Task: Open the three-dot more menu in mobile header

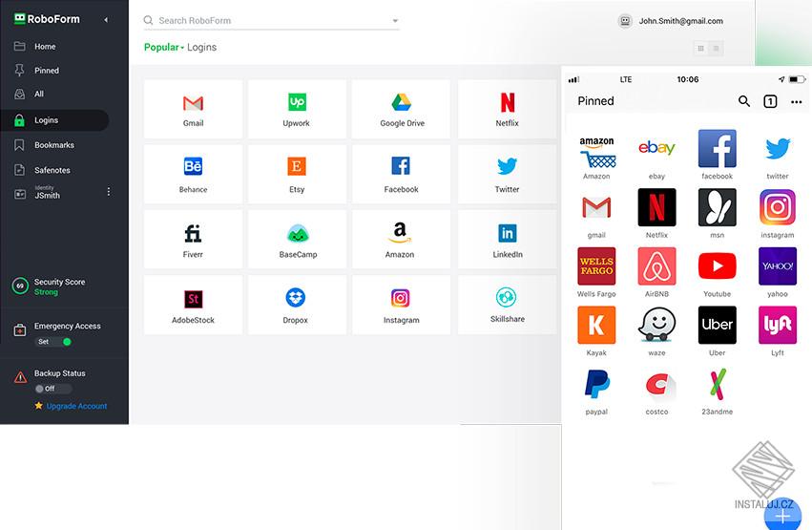Action: (797, 102)
